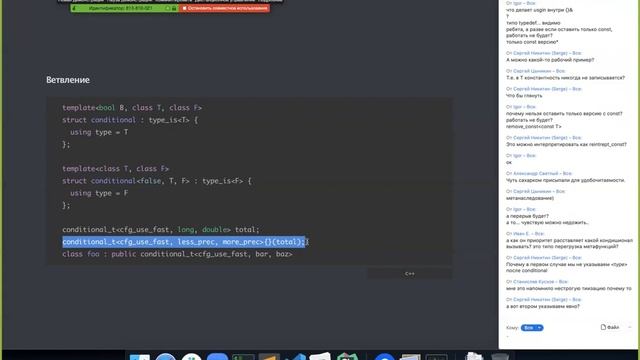This screenshot has width=640, height=360.
Task: Click the leftmost icon in the green sharing bar
Action: 74,8
